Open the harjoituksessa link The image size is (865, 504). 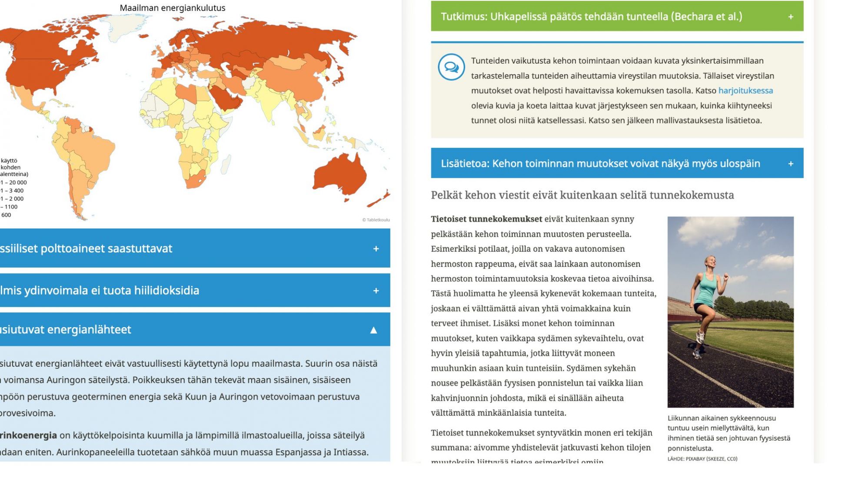pyautogui.click(x=745, y=90)
